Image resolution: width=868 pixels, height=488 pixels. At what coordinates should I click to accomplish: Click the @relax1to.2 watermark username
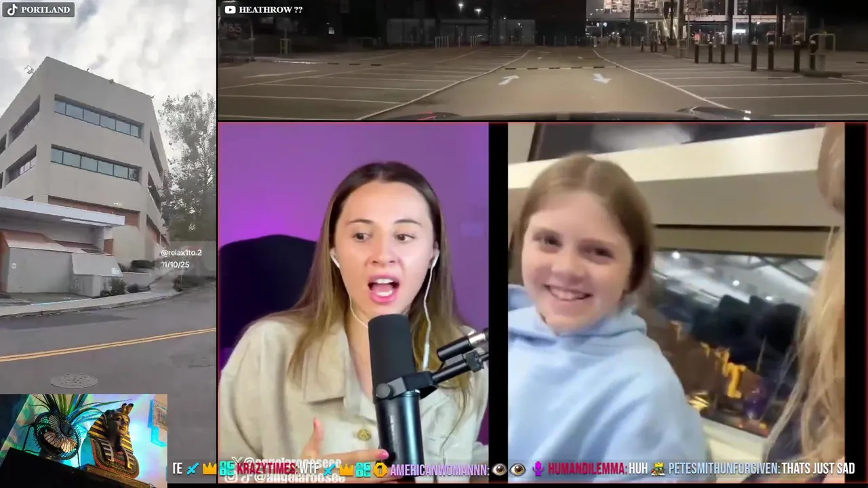(181, 253)
